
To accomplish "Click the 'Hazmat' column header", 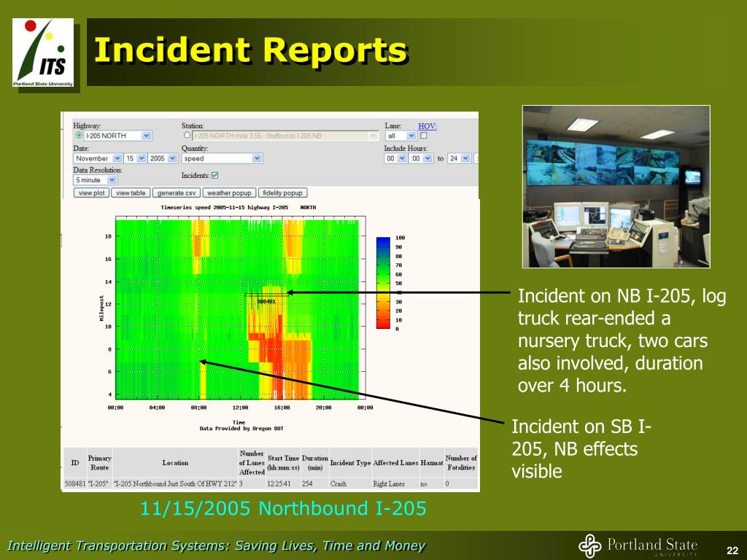I will (x=432, y=463).
